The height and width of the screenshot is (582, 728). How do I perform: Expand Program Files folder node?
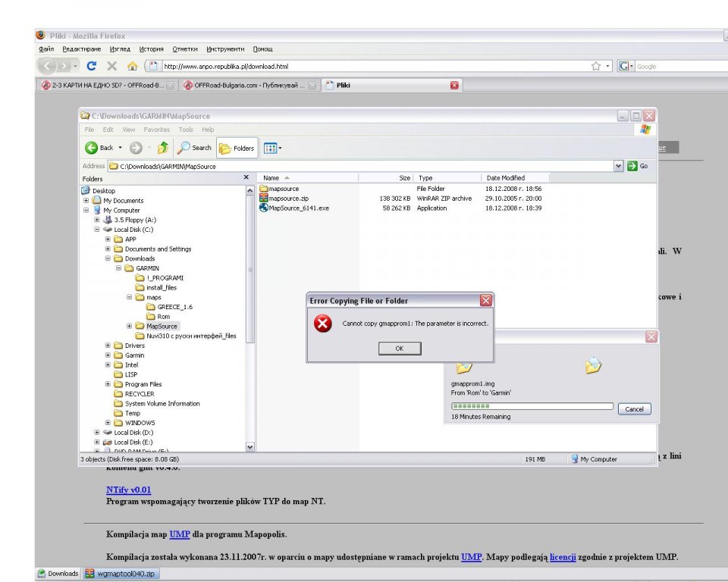(x=108, y=383)
